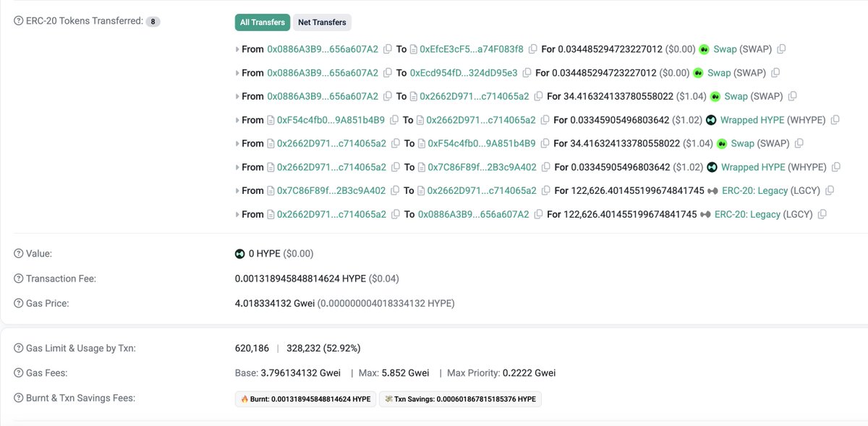Viewport: 868px width, 426px height.
Task: Copy recipient address 0xEfcE3cF5...a74F083f8
Action: pyautogui.click(x=533, y=49)
